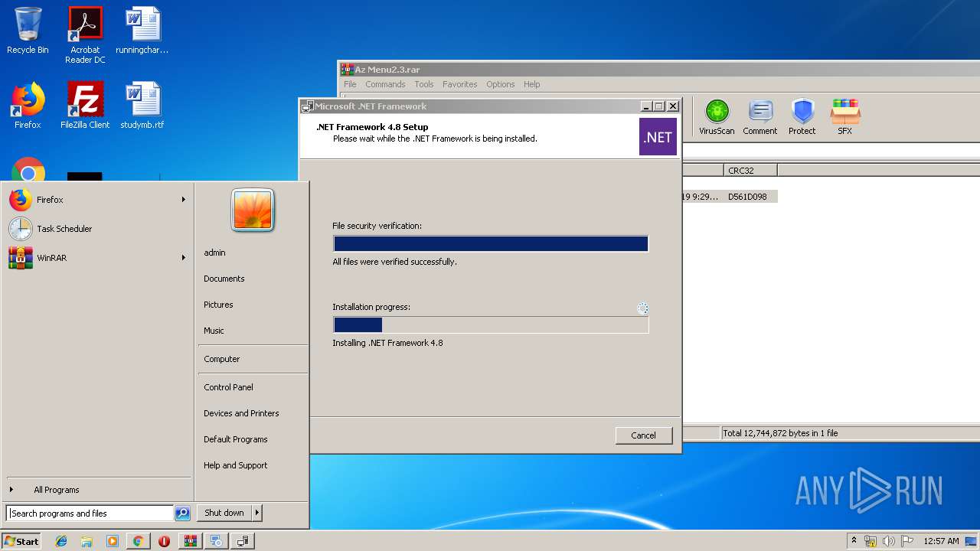Select the runningchar document desktop icon

[142, 31]
